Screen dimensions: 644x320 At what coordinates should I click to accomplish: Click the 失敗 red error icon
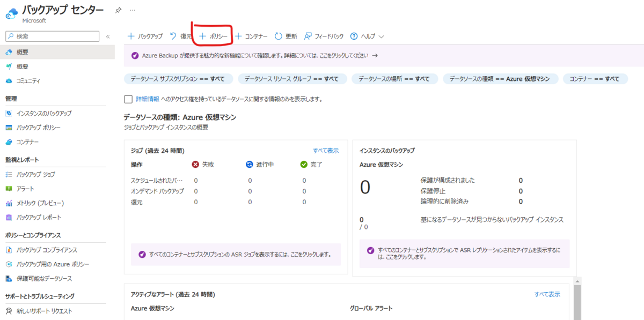pyautogui.click(x=196, y=165)
